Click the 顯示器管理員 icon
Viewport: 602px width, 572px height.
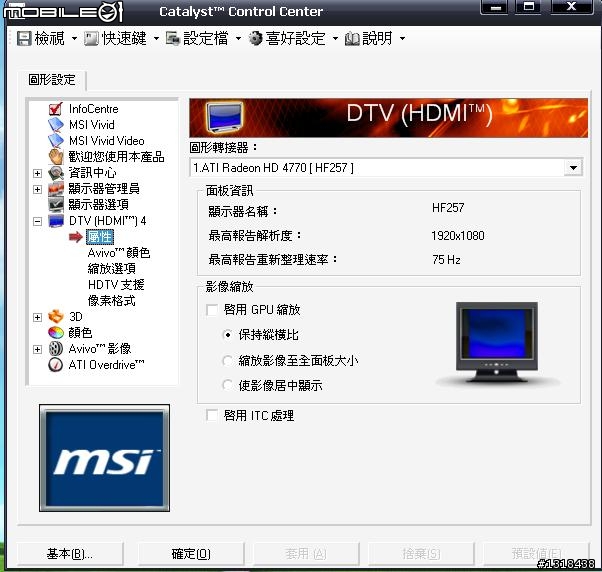tap(56, 189)
